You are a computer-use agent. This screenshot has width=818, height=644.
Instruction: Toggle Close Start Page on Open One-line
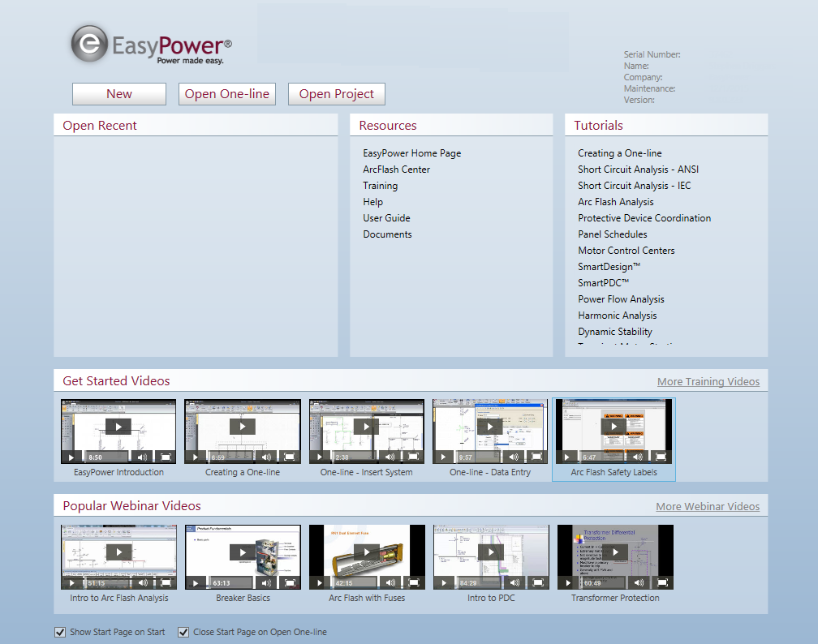pyautogui.click(x=183, y=632)
